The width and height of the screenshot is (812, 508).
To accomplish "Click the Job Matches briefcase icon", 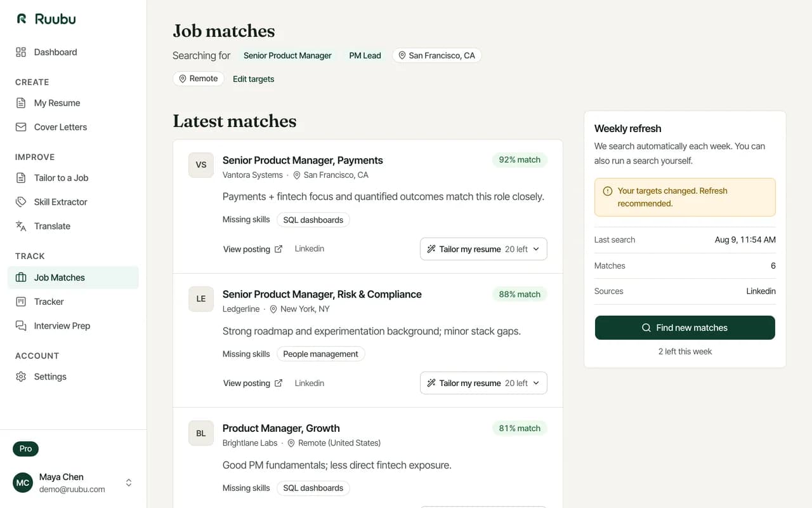I will point(21,277).
